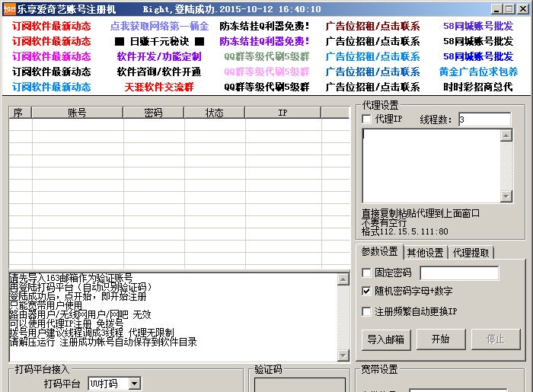Click the black 58同城账号批发 link
The height and width of the screenshot is (392, 533).
click(478, 41)
